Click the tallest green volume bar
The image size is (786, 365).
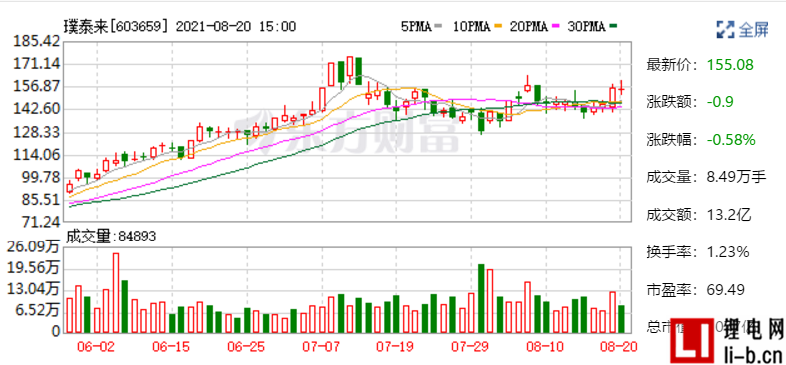tap(481, 299)
